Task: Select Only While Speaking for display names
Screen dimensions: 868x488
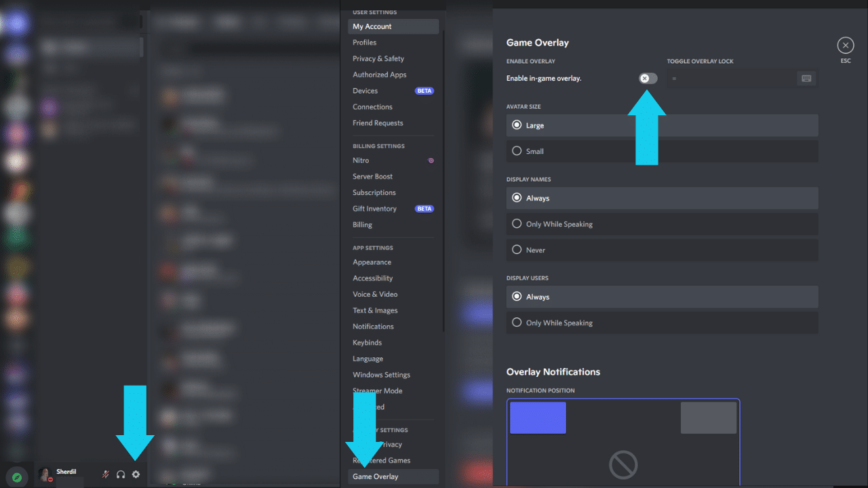Action: (662, 224)
